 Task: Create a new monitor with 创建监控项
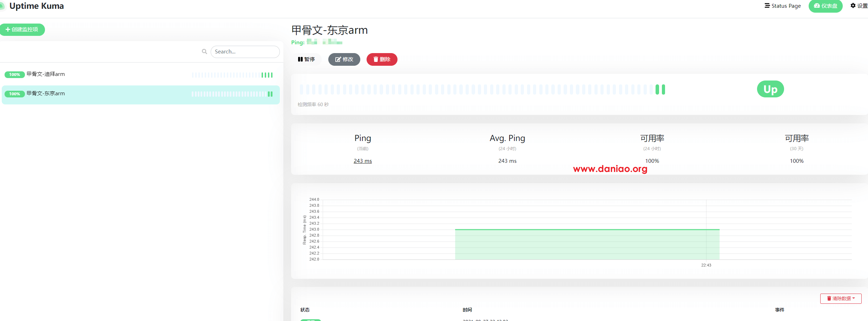coord(22,30)
